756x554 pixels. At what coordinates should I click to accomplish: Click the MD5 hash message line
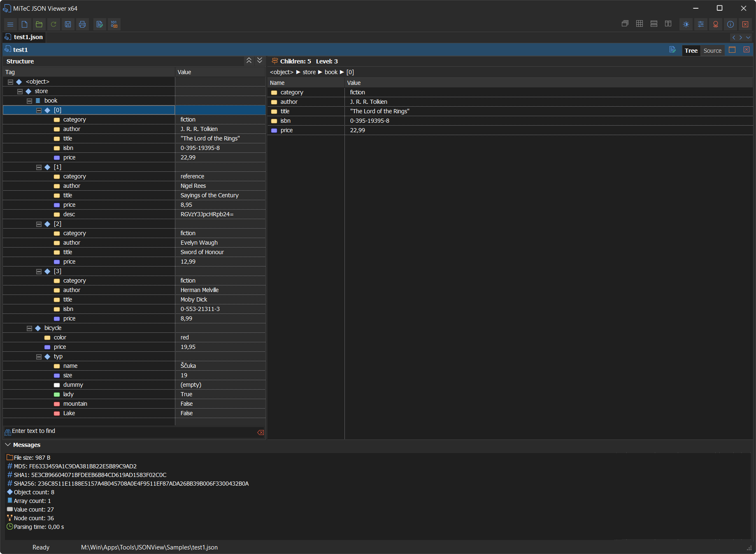click(72, 466)
